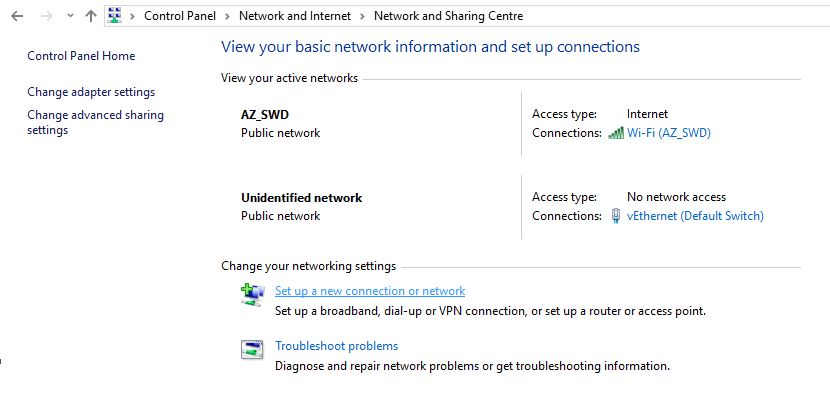This screenshot has width=830, height=417.
Task: Click the new connection setup icon
Action: pyautogui.click(x=252, y=294)
